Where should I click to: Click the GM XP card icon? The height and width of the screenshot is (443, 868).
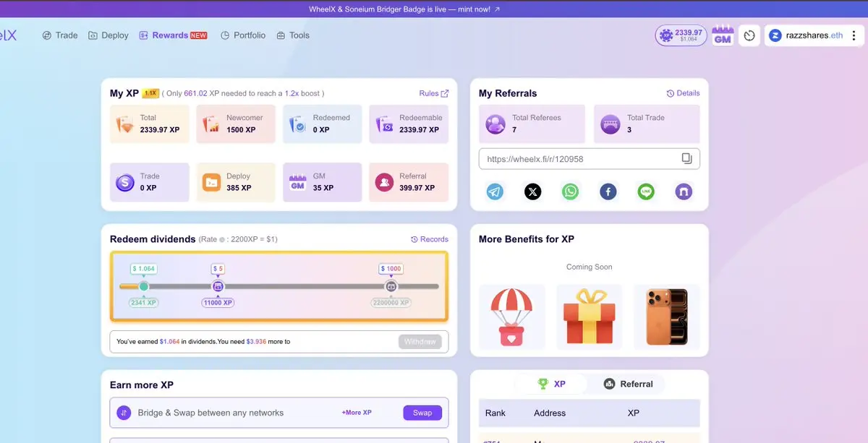[298, 182]
